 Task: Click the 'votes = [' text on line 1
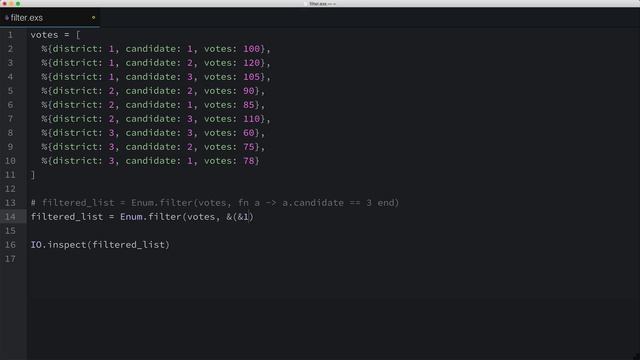56,35
